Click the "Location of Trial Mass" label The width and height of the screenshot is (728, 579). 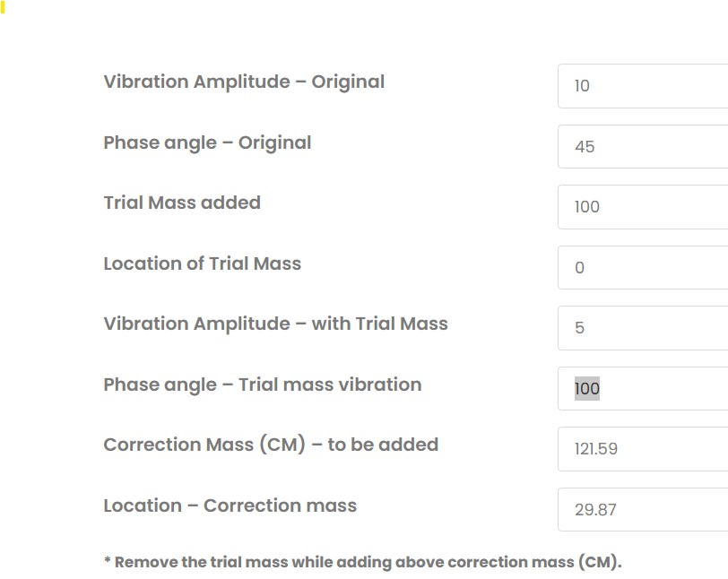pyautogui.click(x=202, y=264)
